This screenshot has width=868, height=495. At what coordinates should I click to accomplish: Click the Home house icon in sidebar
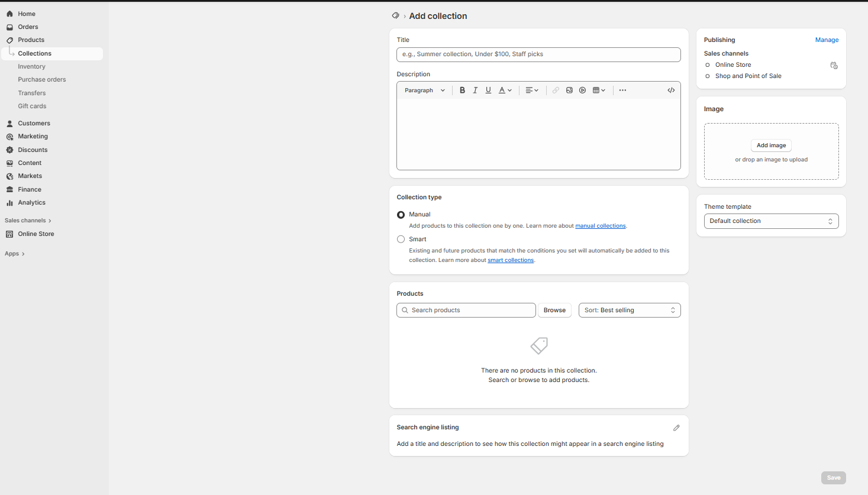(x=9, y=14)
